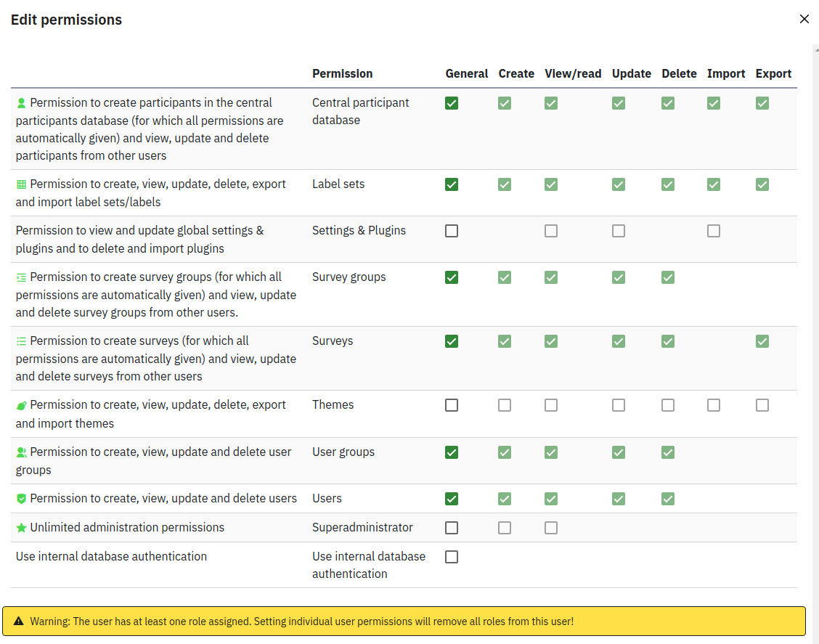The height and width of the screenshot is (644, 819).
Task: Click the indented list icon for survey groups
Action: pos(21,277)
